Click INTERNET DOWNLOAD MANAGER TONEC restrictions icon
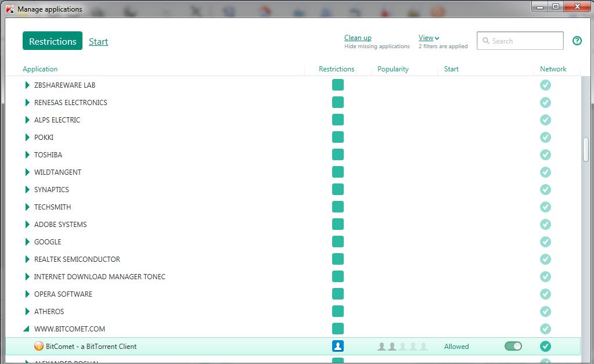This screenshot has width=594, height=364. point(338,276)
